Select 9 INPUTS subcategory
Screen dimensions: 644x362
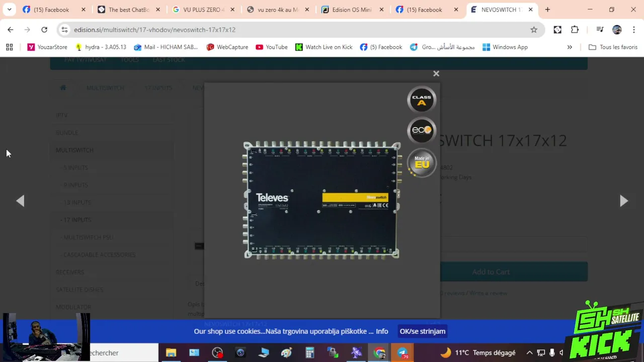point(75,185)
